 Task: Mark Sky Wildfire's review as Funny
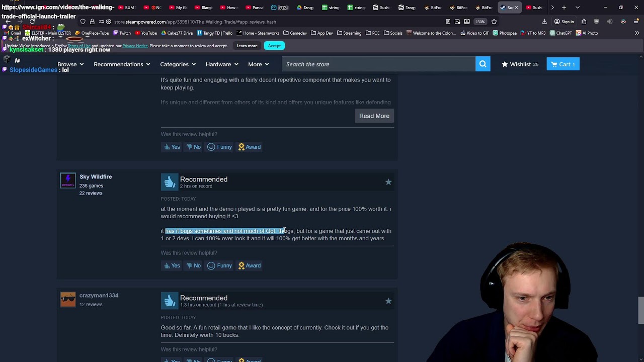pos(220,265)
